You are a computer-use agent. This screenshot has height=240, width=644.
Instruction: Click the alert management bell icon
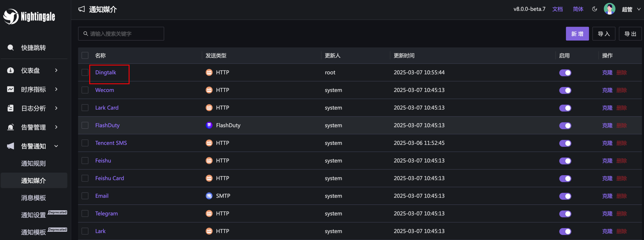click(11, 127)
